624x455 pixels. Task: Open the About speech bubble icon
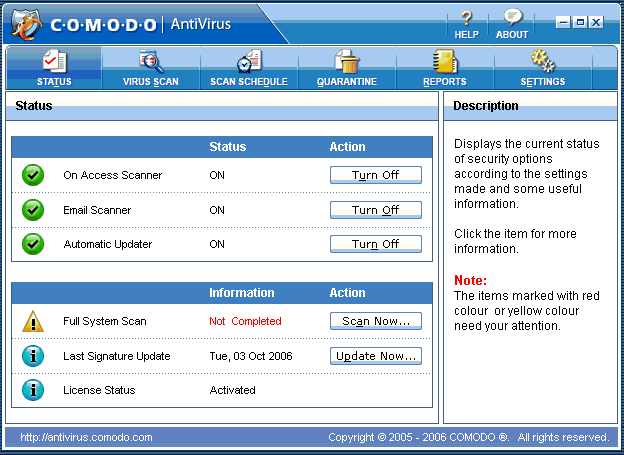coord(512,19)
